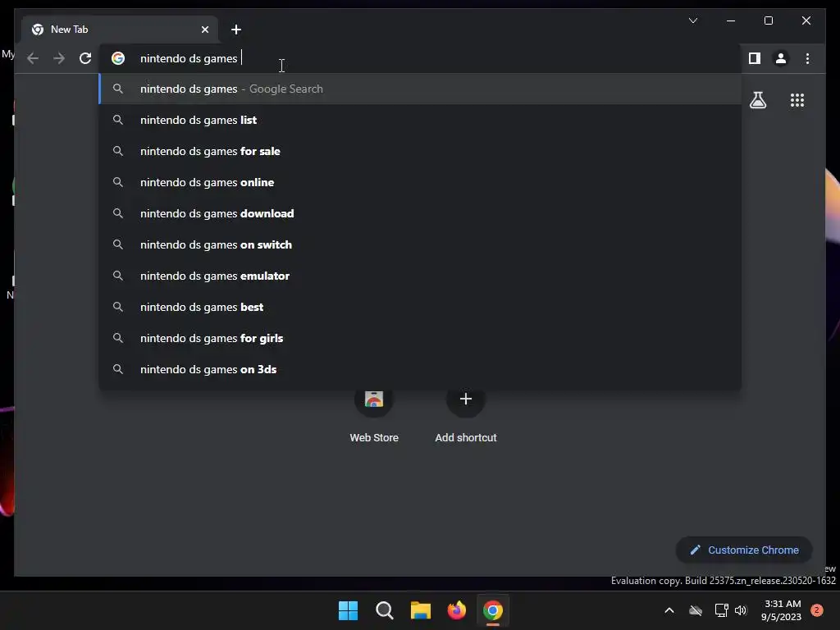Select 'nintendo ds games - Google Search' suggestion
This screenshot has width=840, height=630.
pos(420,89)
